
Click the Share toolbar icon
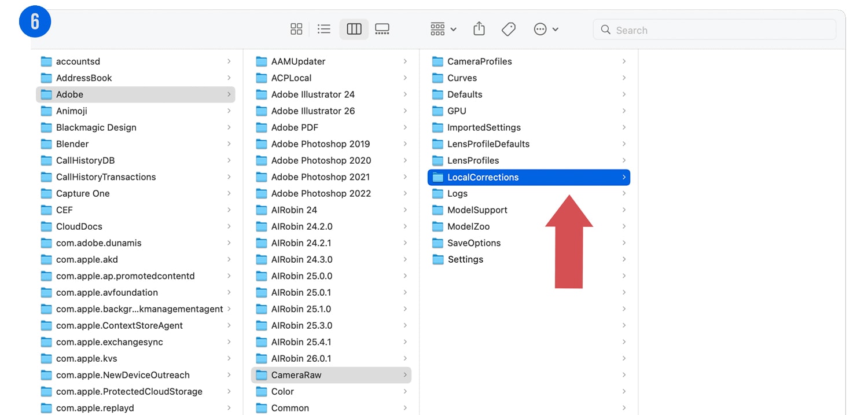[x=479, y=29]
